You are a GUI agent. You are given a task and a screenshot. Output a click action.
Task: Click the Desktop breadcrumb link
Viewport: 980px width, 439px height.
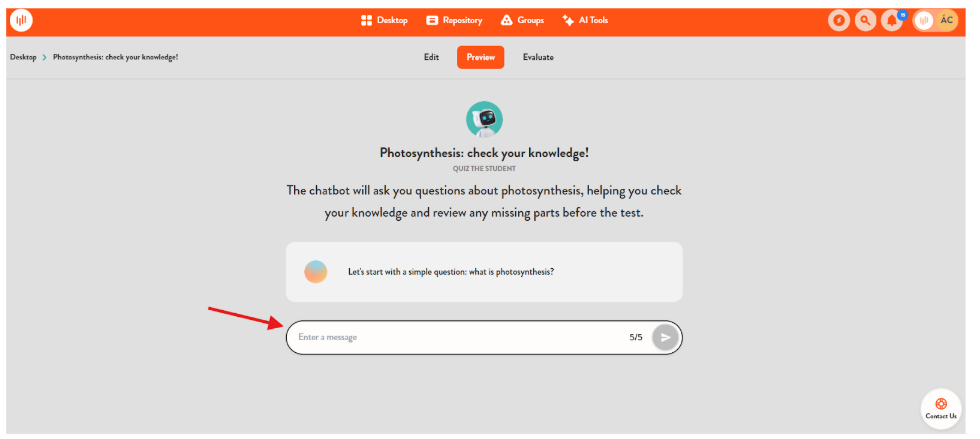23,57
